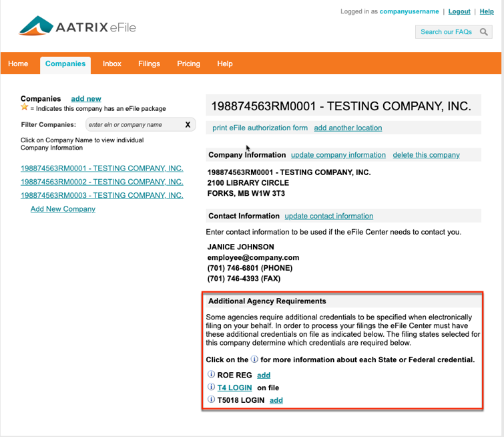Click the Aatrix eFile logo
Screen dimensions: 504x437
[x=77, y=27]
